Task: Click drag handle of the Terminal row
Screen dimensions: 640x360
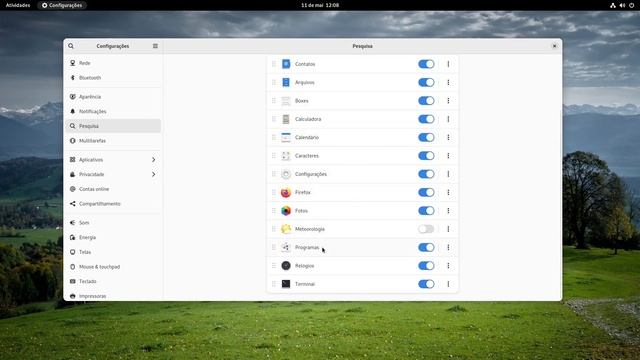Action: pyautogui.click(x=274, y=284)
